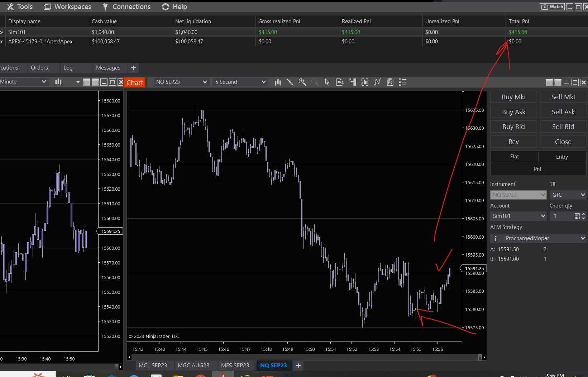
Task: Expand the 5 Second interval dropdown
Action: click(240, 82)
